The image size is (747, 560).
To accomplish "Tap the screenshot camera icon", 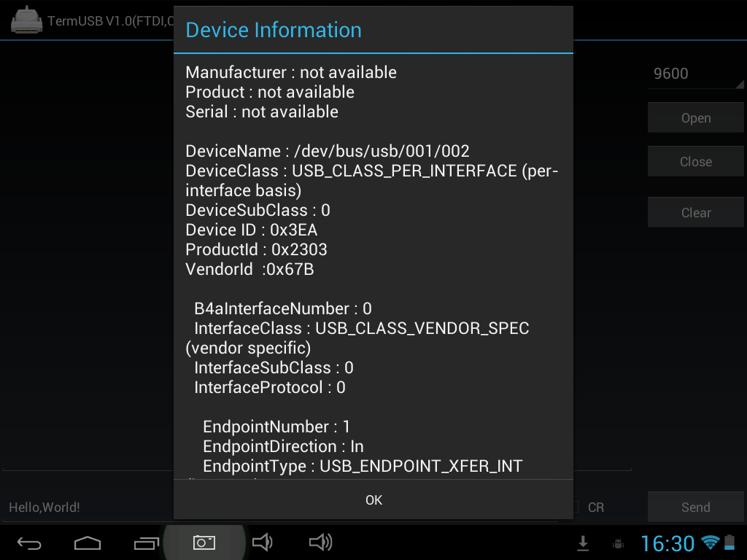I will tap(204, 542).
